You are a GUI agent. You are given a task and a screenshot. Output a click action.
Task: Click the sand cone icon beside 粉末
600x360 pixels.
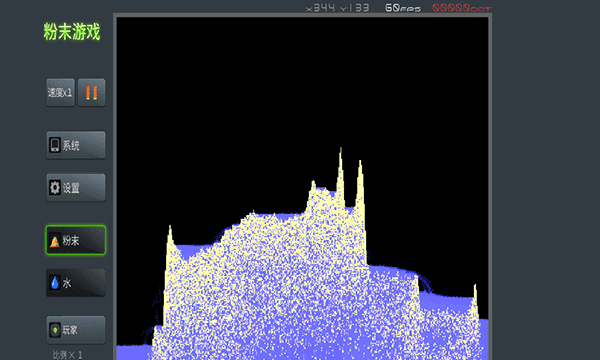[x=55, y=241]
